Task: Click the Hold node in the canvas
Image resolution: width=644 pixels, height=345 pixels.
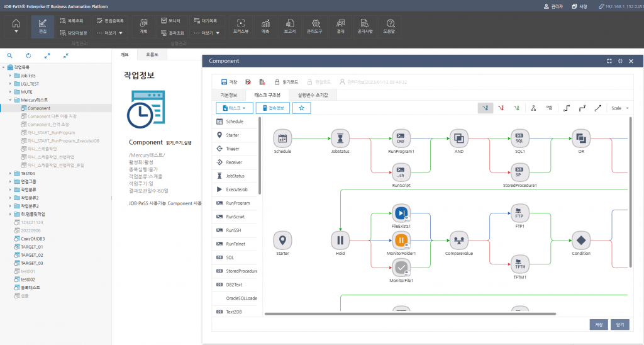Action: point(340,240)
